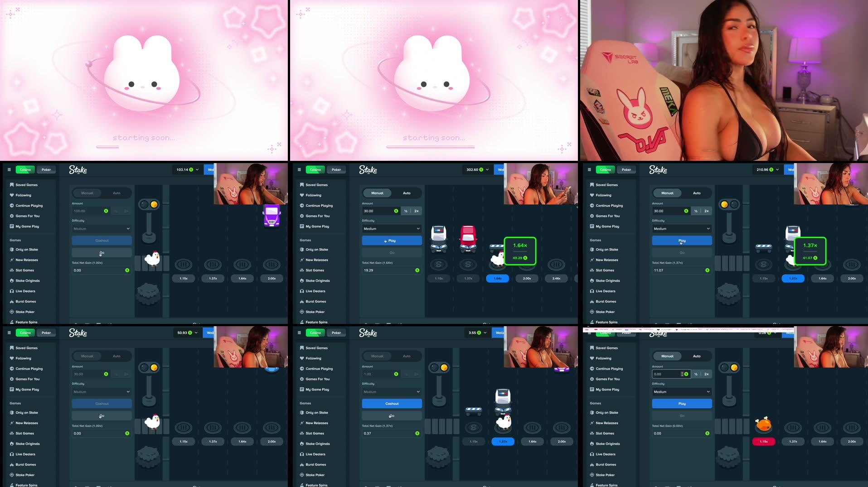Open hamburger menu in 50.93 balance panel

(9, 333)
